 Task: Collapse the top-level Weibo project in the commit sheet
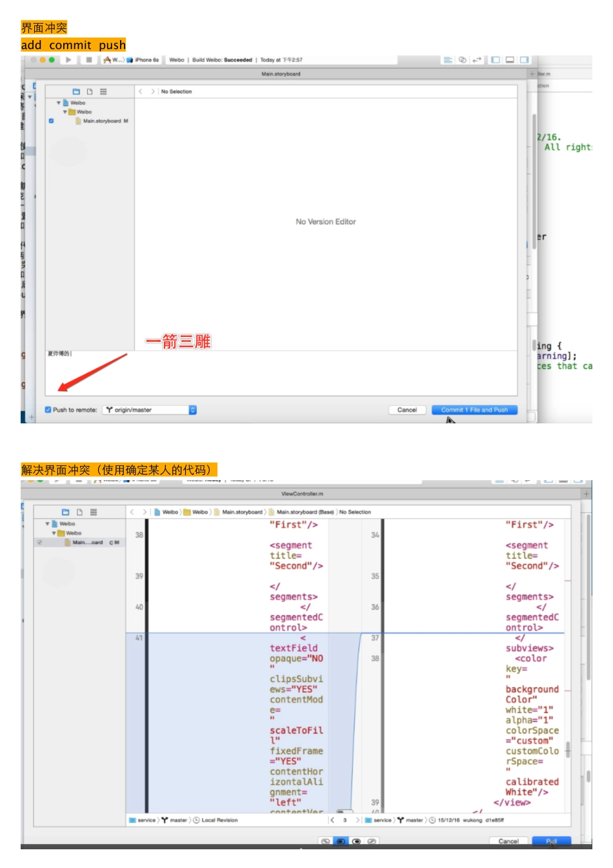point(59,103)
